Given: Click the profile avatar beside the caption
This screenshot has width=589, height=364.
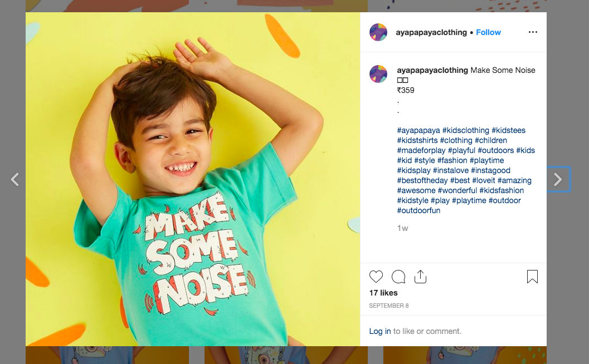Looking at the screenshot, I should click(x=378, y=74).
